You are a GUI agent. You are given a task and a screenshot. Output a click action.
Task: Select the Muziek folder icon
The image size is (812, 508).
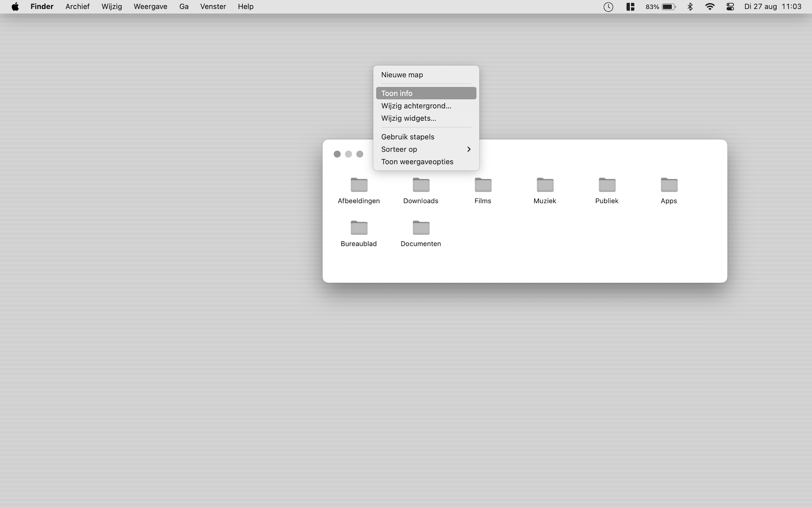[545, 185]
